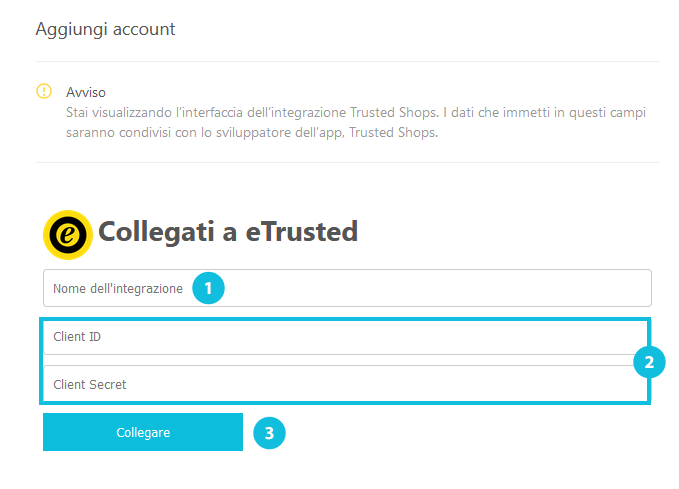This screenshot has width=679, height=489.
Task: Click the Aggiungi account page title
Action: click(x=105, y=29)
